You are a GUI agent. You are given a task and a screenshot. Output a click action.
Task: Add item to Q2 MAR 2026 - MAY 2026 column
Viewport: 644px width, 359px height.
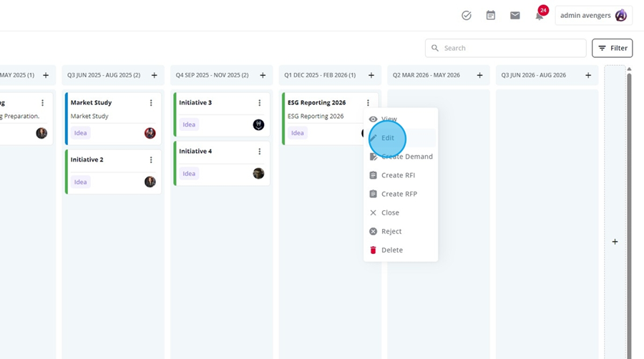(479, 75)
